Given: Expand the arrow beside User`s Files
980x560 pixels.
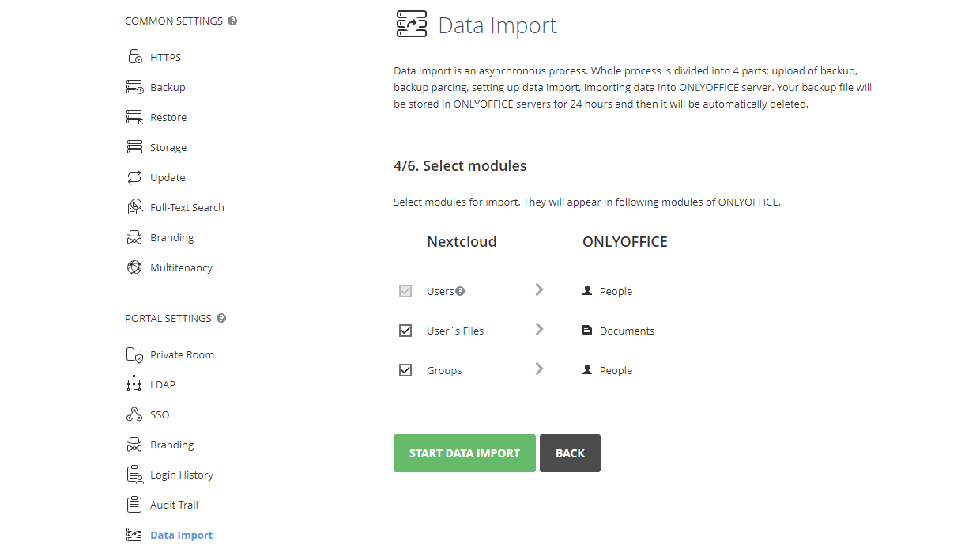Looking at the screenshot, I should pos(539,329).
